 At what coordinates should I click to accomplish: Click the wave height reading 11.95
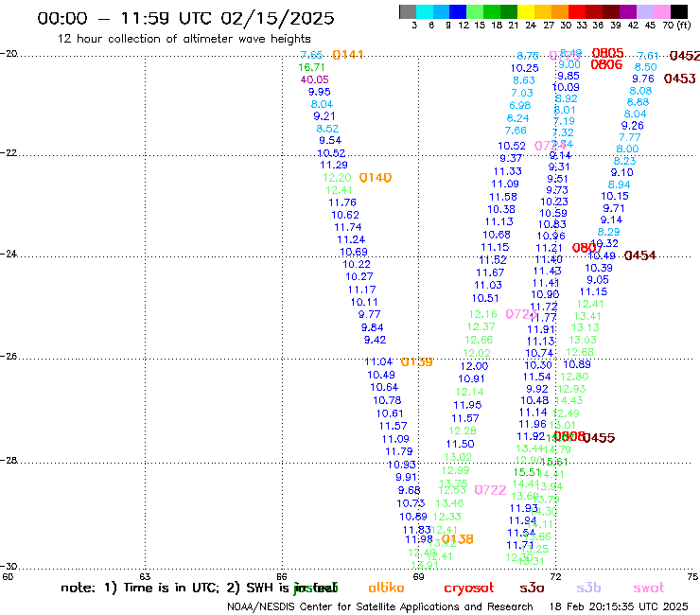[x=467, y=405]
